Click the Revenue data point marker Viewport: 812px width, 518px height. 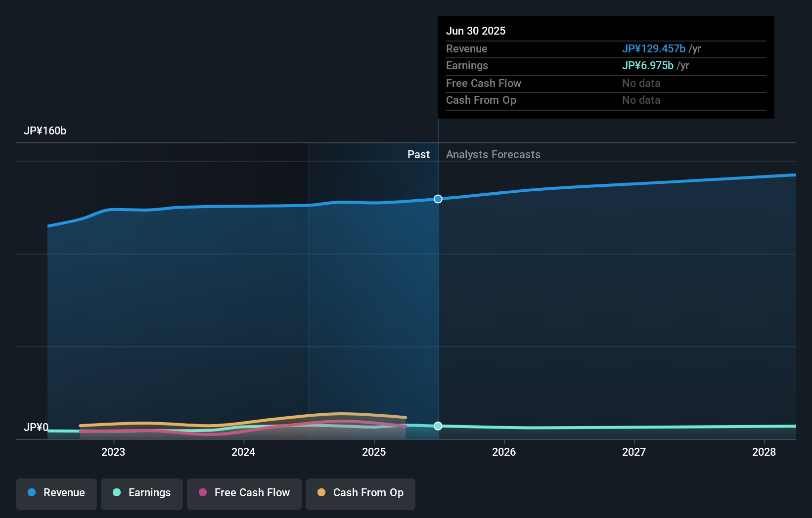[x=438, y=199]
